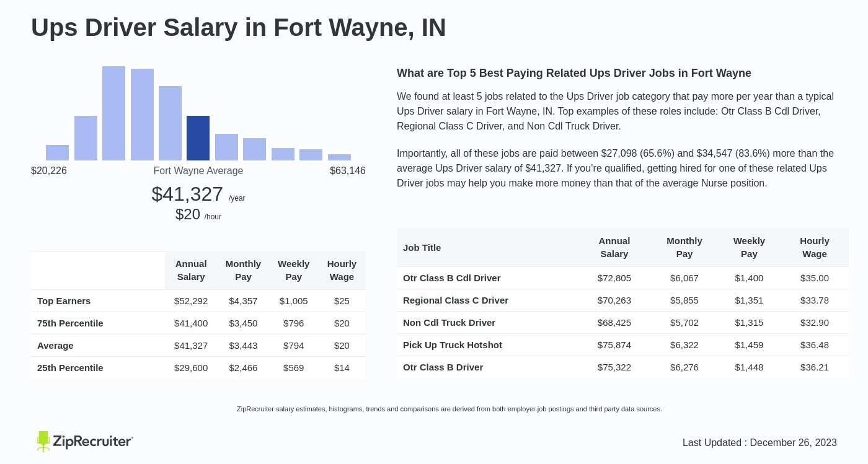Click the '$52,292' Top Earners annual salary
Viewport: 868px width, 464px height.
191,300
